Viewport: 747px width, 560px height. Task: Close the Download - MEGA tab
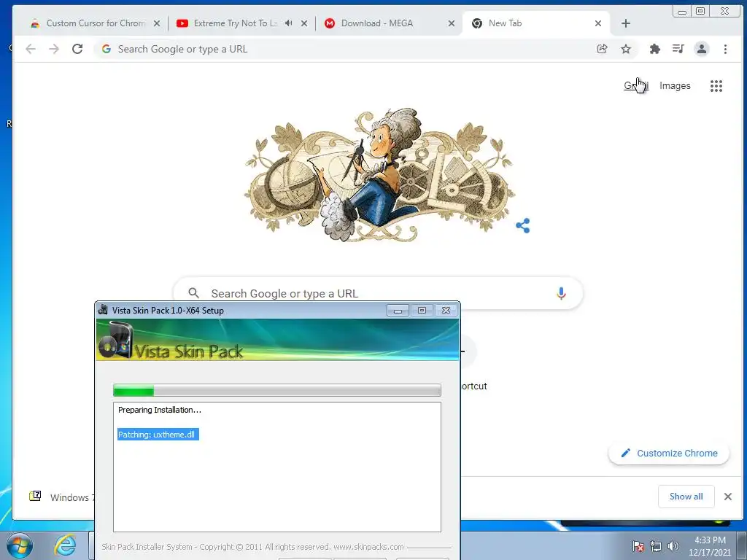click(x=451, y=23)
